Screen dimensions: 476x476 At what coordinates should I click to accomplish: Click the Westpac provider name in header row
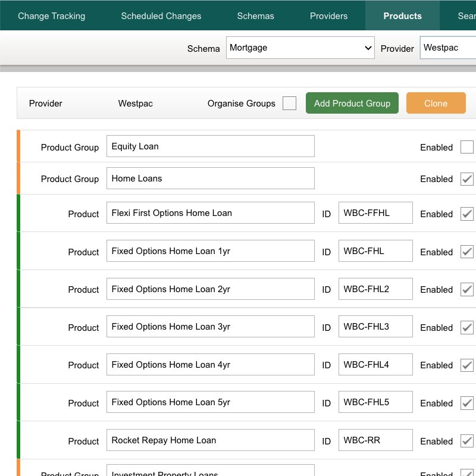click(x=136, y=104)
